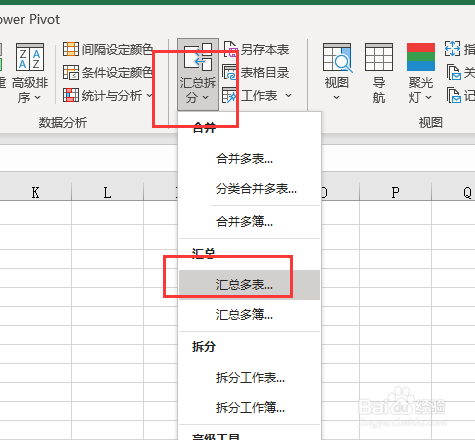The image size is (475, 440).
Task: Select column Q header
Action: pos(454,192)
